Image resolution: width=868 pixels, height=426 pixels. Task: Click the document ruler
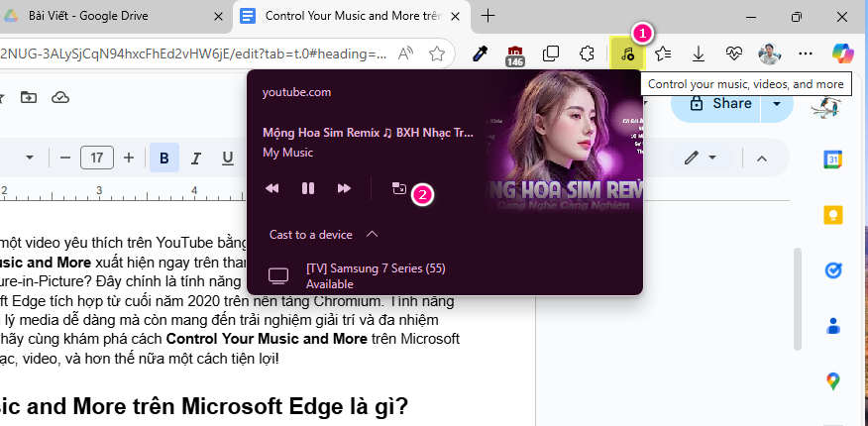[123, 192]
